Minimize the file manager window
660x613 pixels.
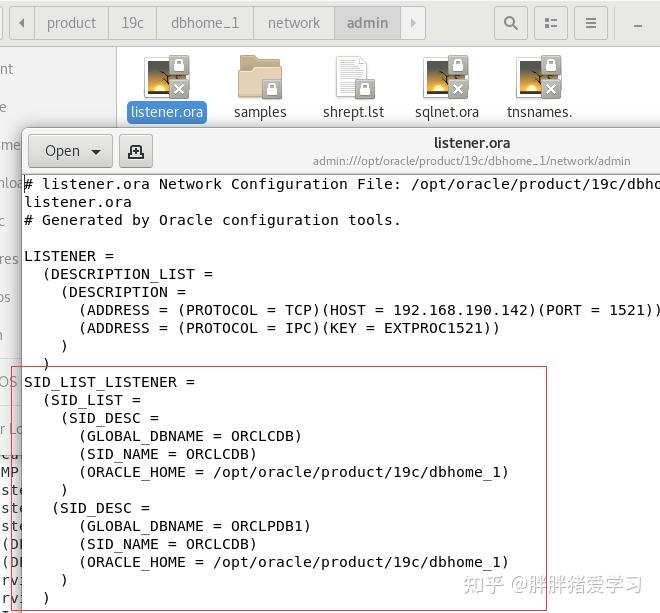[x=638, y=25]
